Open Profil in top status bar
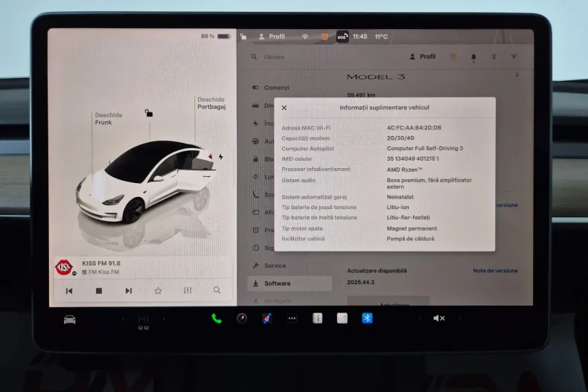The height and width of the screenshot is (392, 588). click(x=272, y=36)
